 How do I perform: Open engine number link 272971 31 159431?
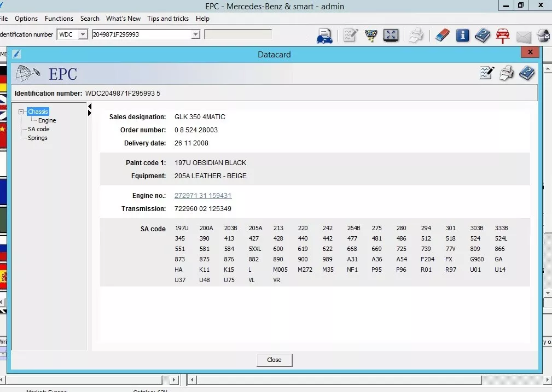[203, 196]
